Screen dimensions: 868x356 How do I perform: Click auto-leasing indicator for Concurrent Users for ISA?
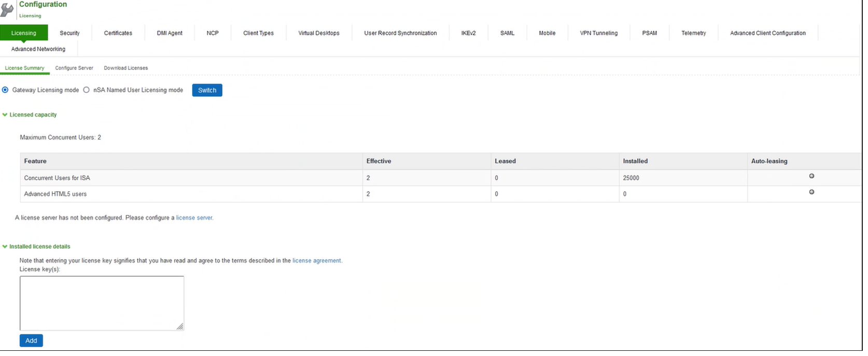point(811,176)
